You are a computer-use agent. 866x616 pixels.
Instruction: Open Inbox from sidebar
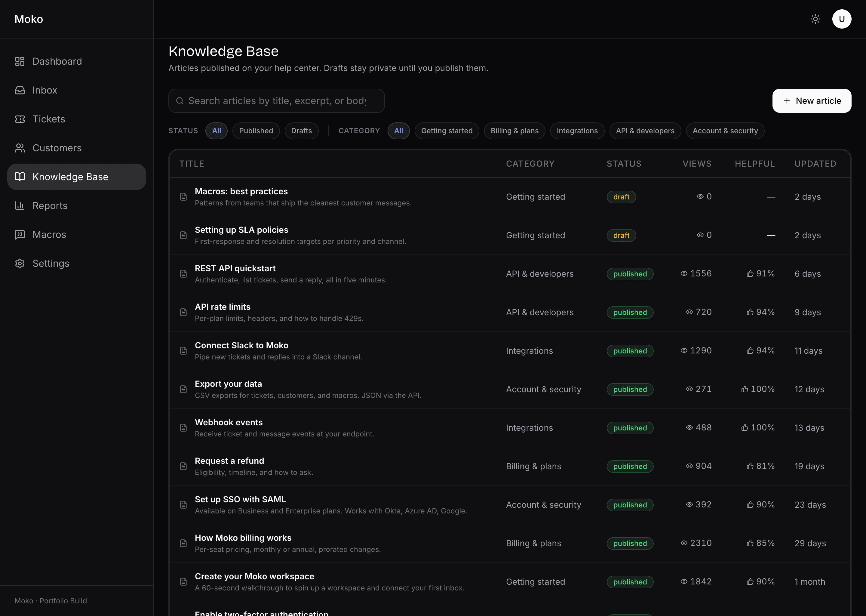(x=77, y=90)
